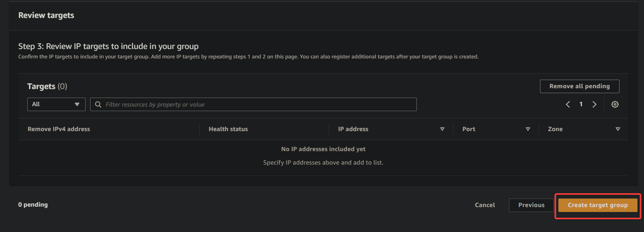The image size is (644, 232).
Task: Select page number 1 in the pagination
Action: [x=581, y=104]
